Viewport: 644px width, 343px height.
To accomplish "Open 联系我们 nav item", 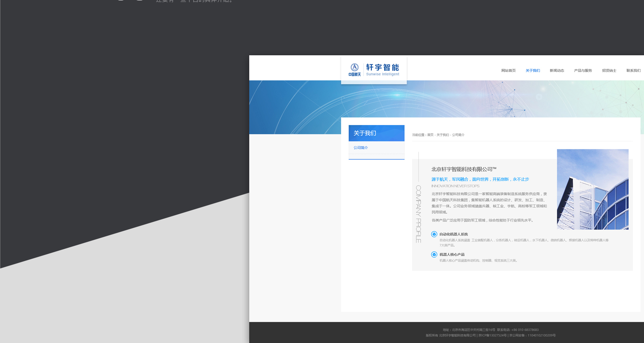I will 633,71.
